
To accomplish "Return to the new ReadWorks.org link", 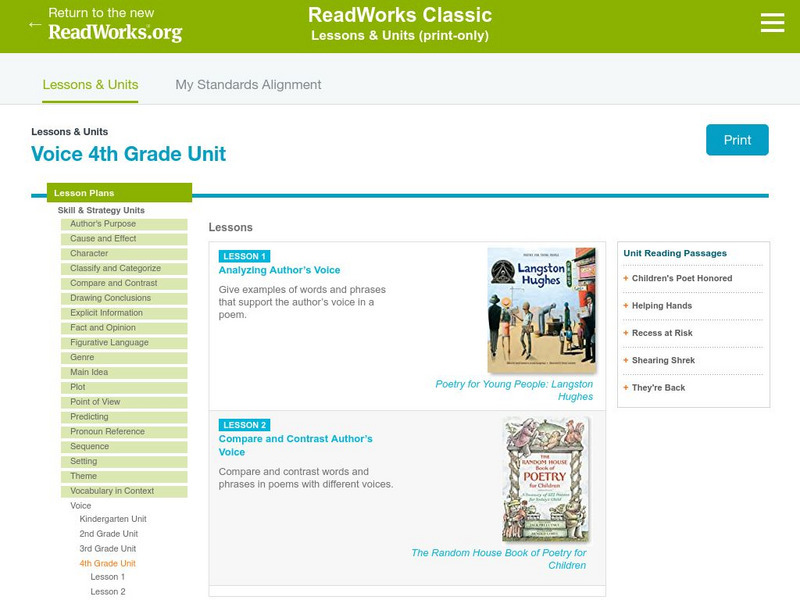I will [x=115, y=24].
